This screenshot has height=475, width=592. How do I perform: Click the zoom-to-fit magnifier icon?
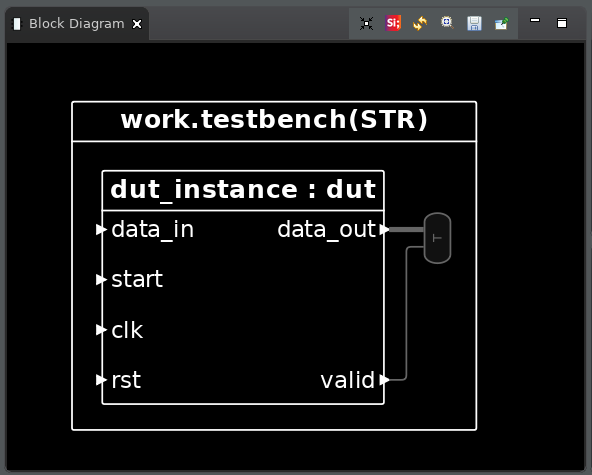point(447,23)
